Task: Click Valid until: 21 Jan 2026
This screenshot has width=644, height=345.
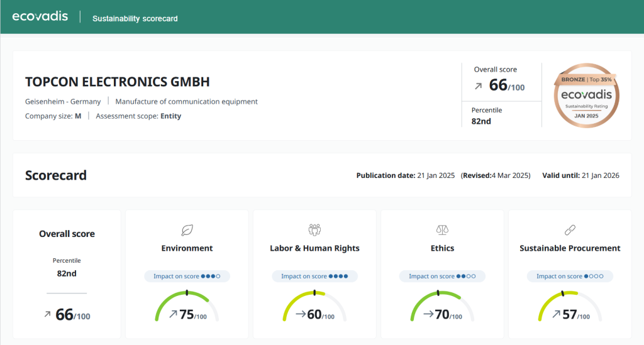Action: (580, 175)
